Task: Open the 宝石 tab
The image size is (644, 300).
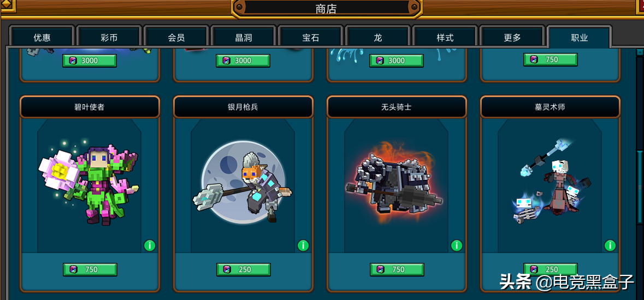Action: click(x=310, y=38)
